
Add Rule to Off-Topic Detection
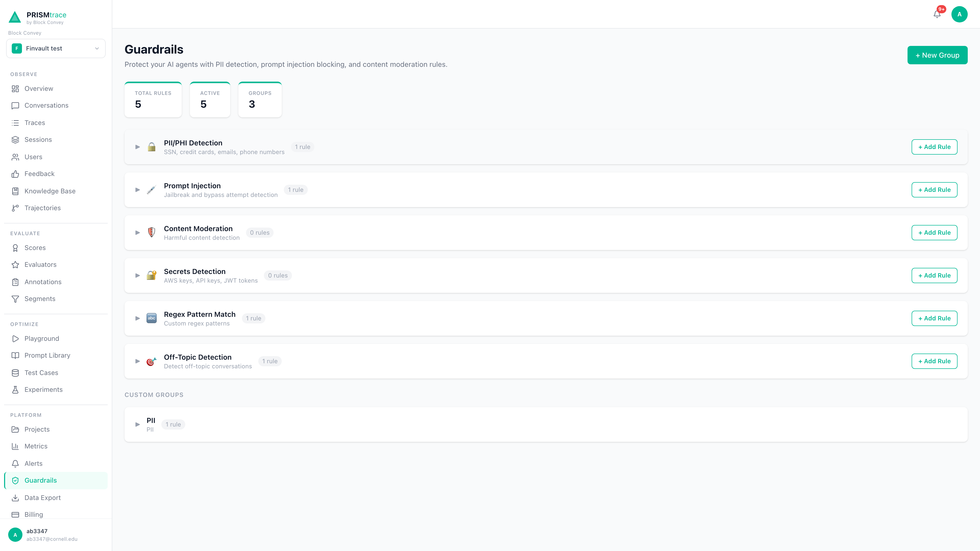[934, 361]
